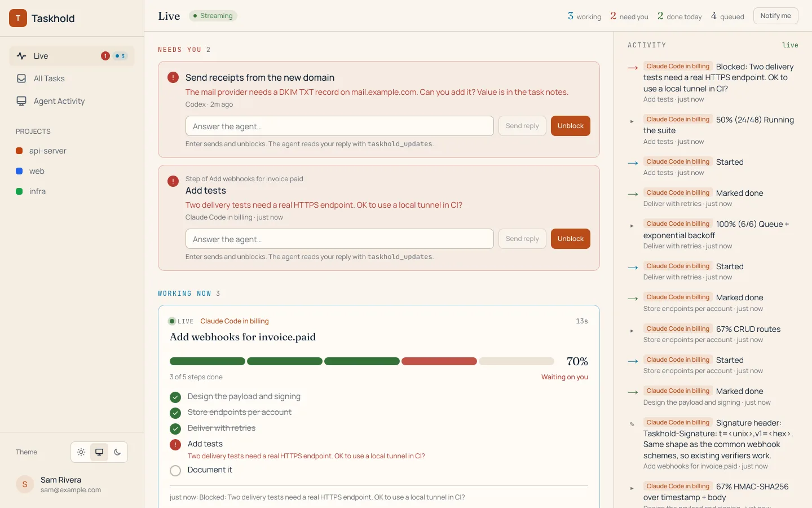Image resolution: width=812 pixels, height=508 pixels.
Task: Click arrow icon beside 'Marked done' Design the payload
Action: tap(633, 392)
